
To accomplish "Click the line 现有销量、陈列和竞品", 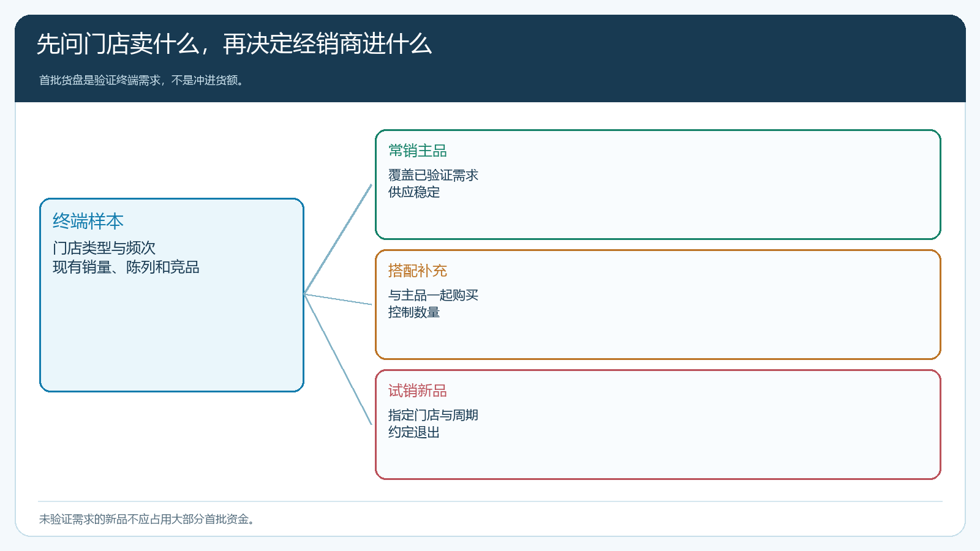I will [126, 267].
